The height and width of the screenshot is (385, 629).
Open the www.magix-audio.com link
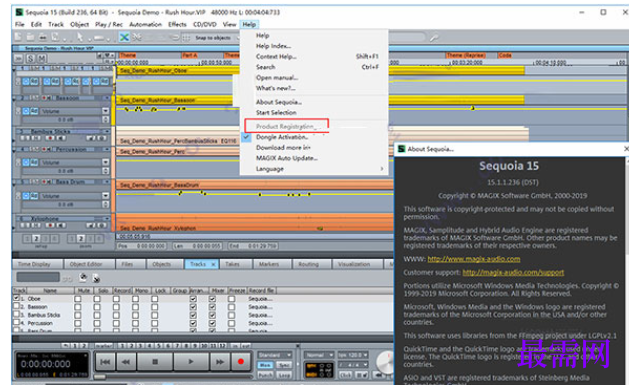[x=474, y=259]
